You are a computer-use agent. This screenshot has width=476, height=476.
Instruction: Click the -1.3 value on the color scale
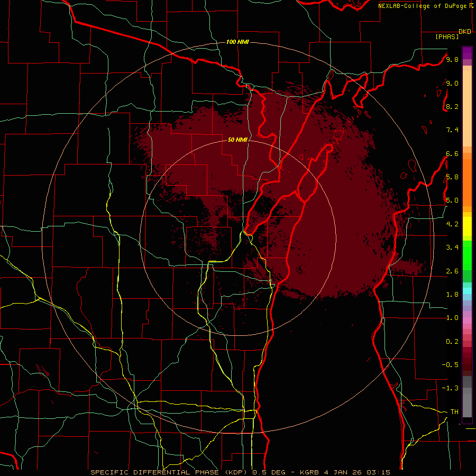coord(450,388)
